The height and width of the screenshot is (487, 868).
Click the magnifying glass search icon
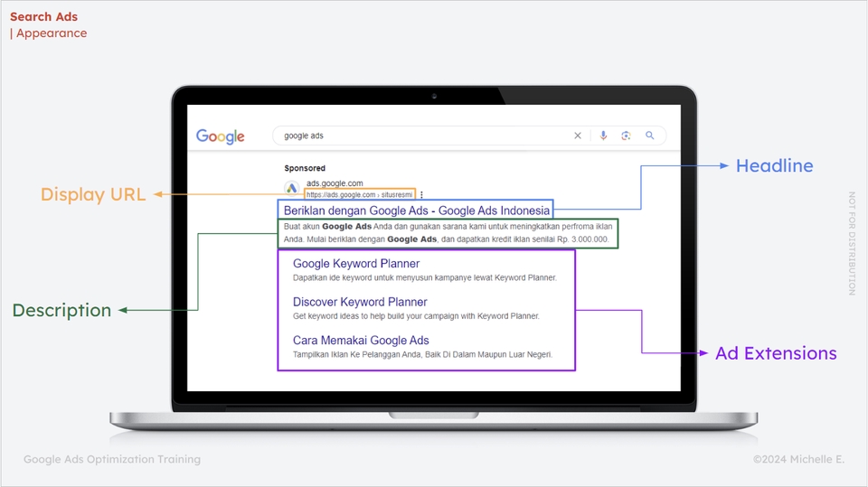click(650, 136)
